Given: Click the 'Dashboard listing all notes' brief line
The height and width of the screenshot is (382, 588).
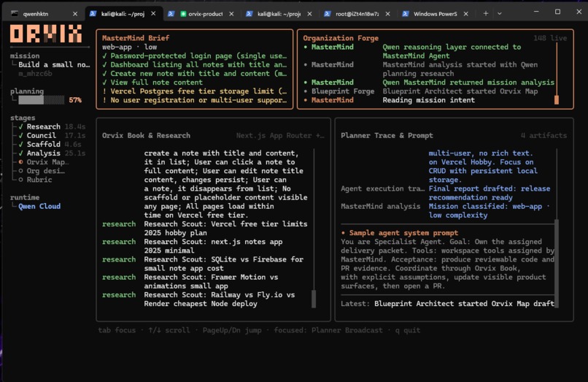Looking at the screenshot, I should 194,64.
